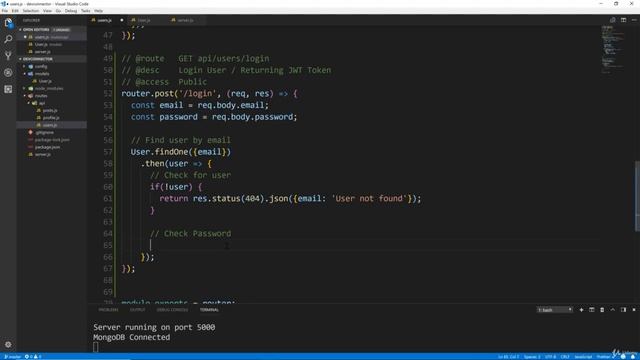This screenshot has height=360, width=640.
Task: Open the Edit menu
Action: click(15, 11)
